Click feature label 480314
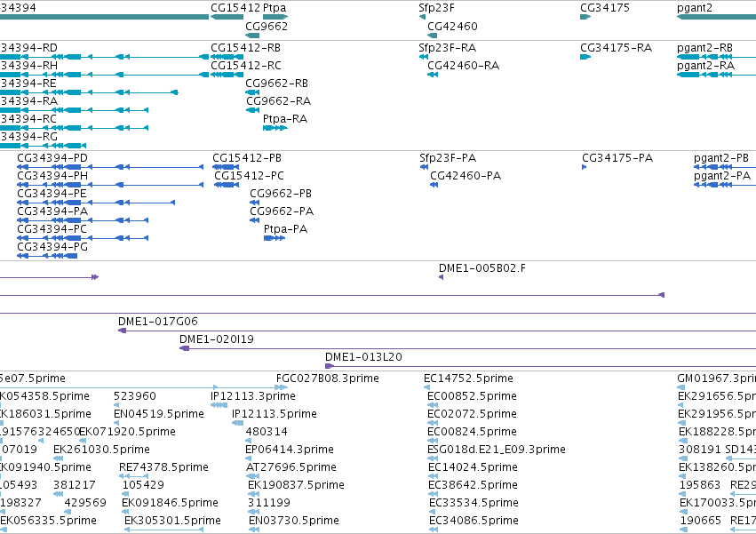Viewport: 756px width, 534px height. 267,432
